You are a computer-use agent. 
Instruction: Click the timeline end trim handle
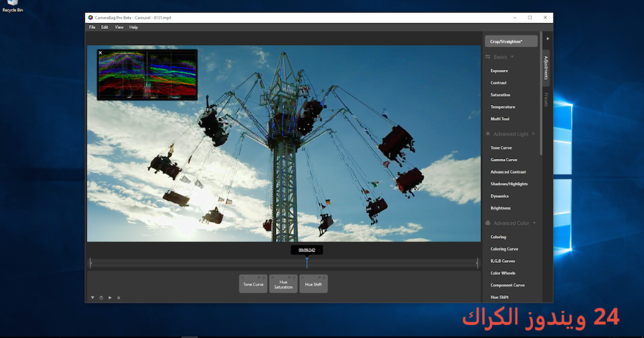pos(477,263)
